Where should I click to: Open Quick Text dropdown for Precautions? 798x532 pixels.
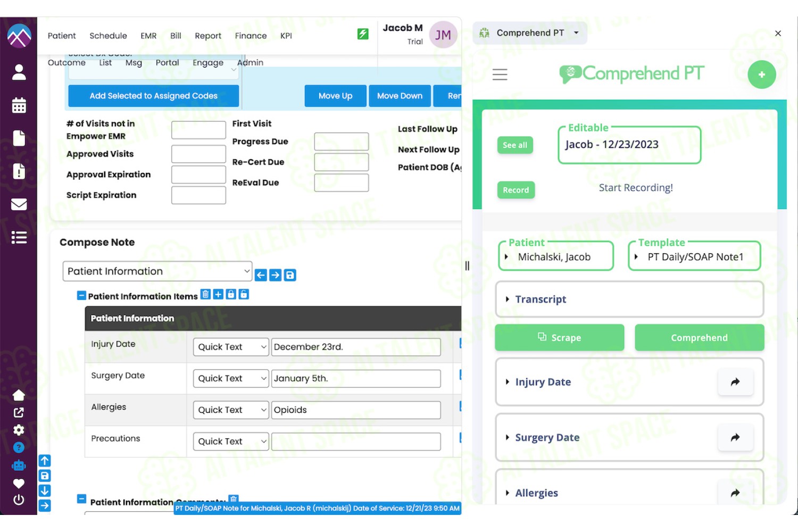(231, 442)
